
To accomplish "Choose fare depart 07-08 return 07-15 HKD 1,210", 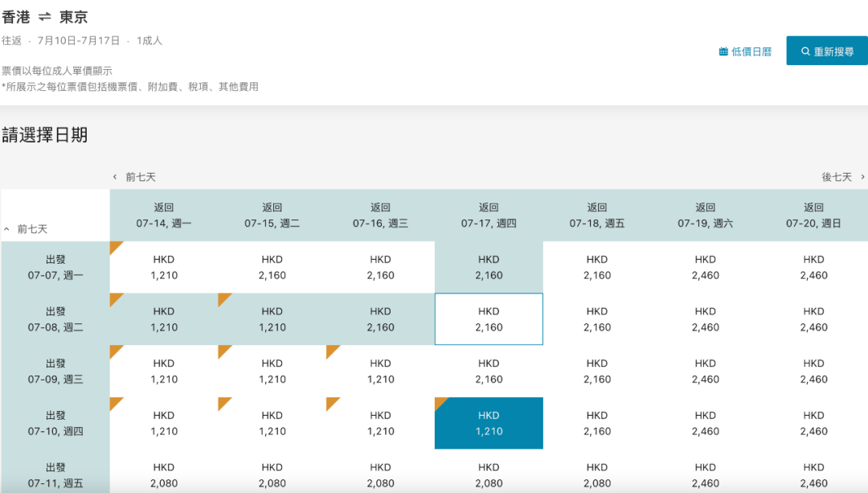I will pyautogui.click(x=272, y=319).
